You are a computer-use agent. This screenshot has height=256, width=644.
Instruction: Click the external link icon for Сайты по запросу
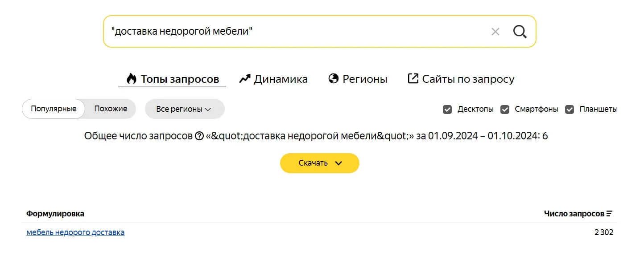[x=413, y=79]
